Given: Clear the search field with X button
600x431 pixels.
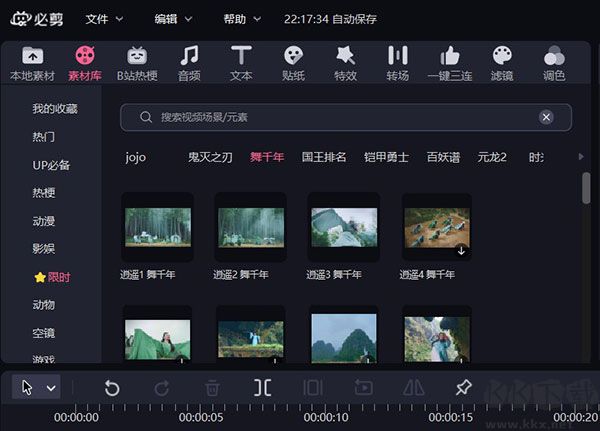Looking at the screenshot, I should (546, 117).
